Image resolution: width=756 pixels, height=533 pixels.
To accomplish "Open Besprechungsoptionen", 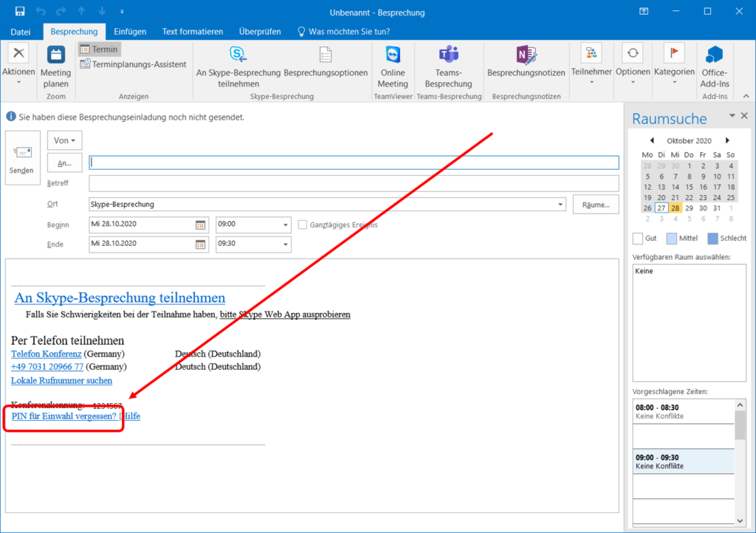I will [326, 61].
